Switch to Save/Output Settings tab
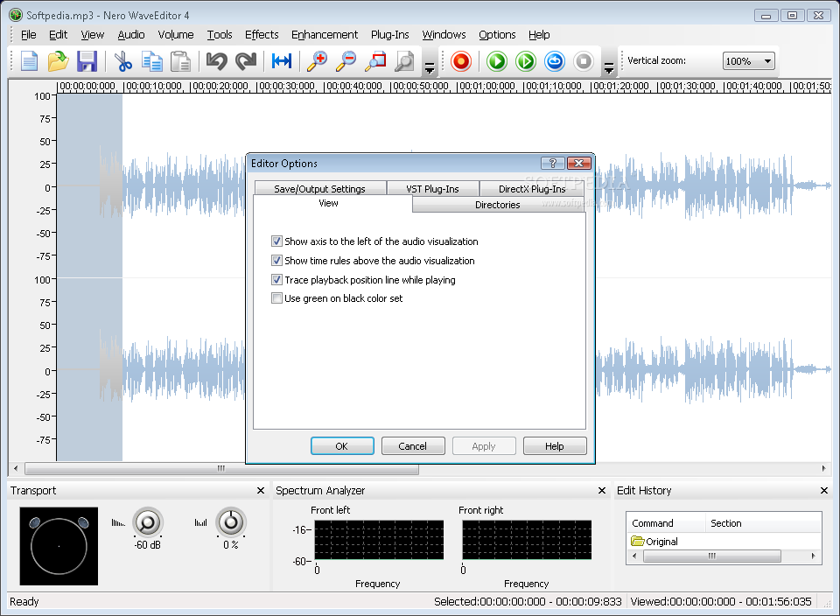Screen dimensions: 840x616 coord(320,188)
